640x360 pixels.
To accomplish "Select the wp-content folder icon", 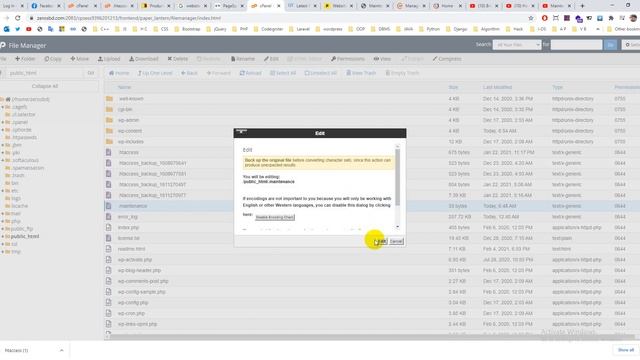I will point(109,131).
